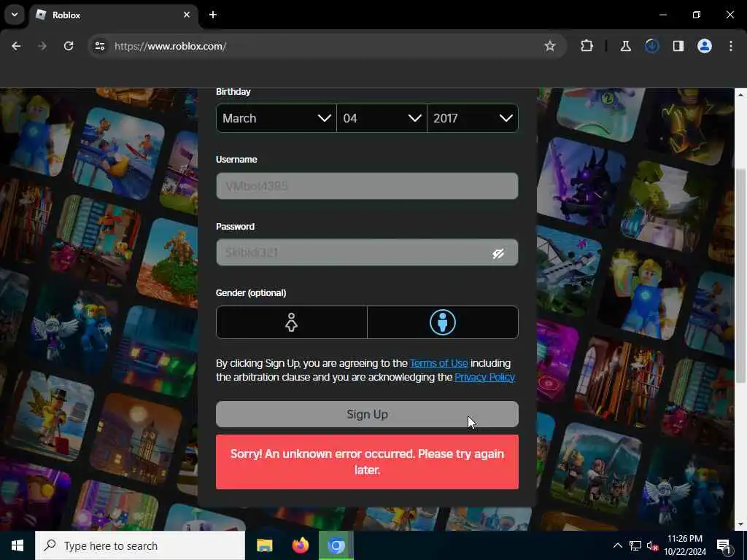Open the network status tray icon
This screenshot has width=747, height=560.
click(635, 545)
